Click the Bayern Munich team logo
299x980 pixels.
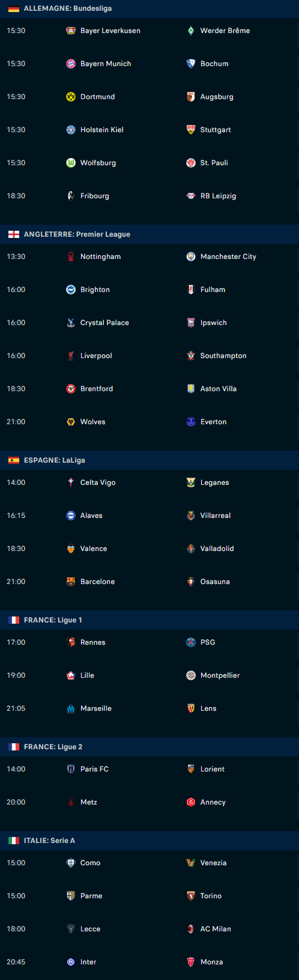[x=71, y=64]
